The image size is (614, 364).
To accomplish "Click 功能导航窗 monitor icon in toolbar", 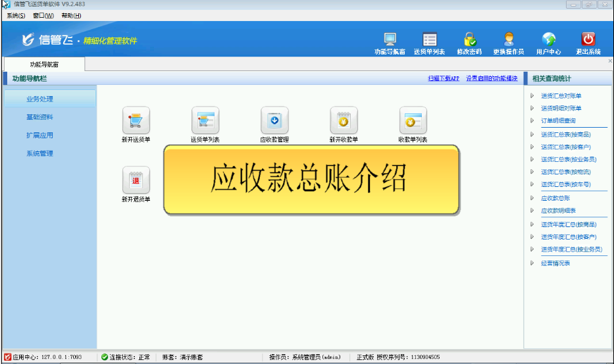I will click(x=390, y=40).
